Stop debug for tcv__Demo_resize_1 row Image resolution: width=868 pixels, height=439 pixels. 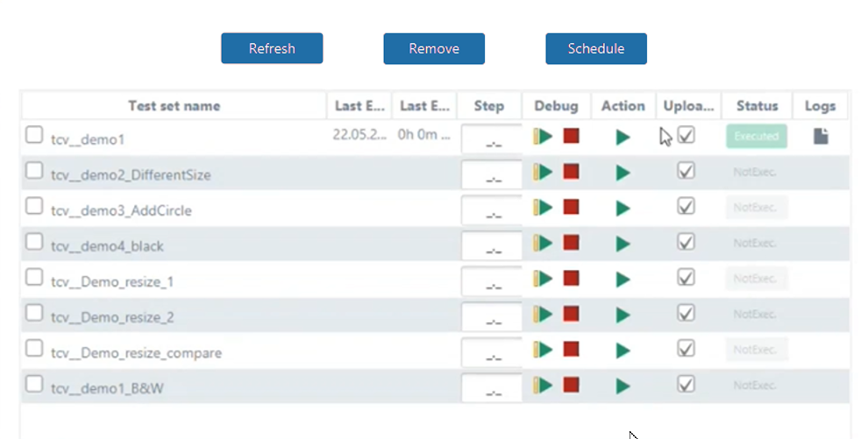click(572, 279)
